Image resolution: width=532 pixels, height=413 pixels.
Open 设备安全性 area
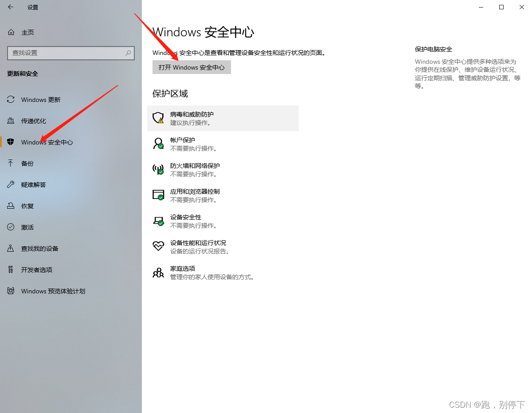(x=223, y=221)
